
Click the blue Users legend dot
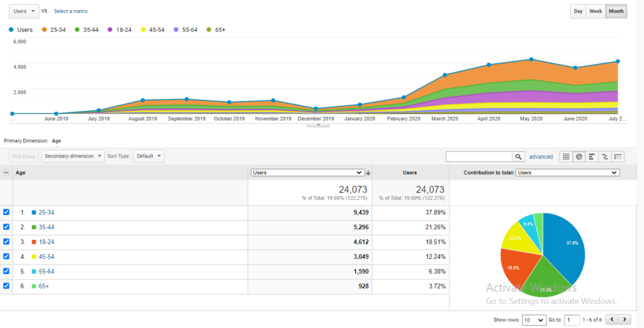(x=11, y=30)
